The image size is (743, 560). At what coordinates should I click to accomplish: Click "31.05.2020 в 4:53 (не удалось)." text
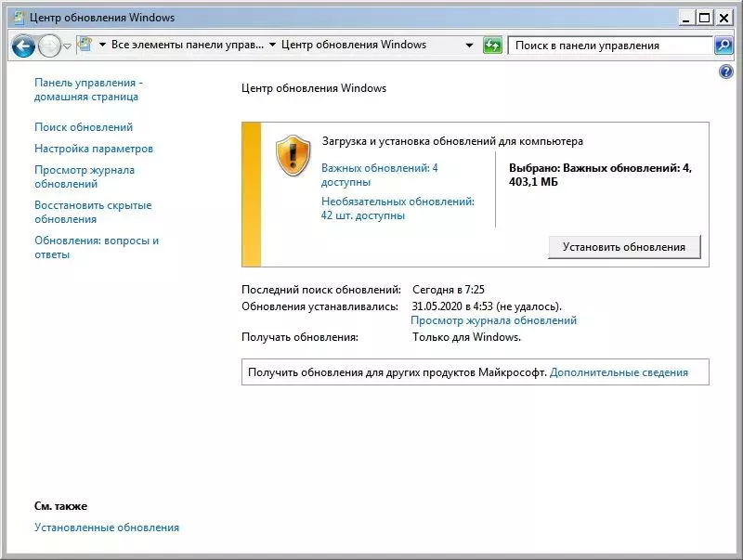[487, 306]
